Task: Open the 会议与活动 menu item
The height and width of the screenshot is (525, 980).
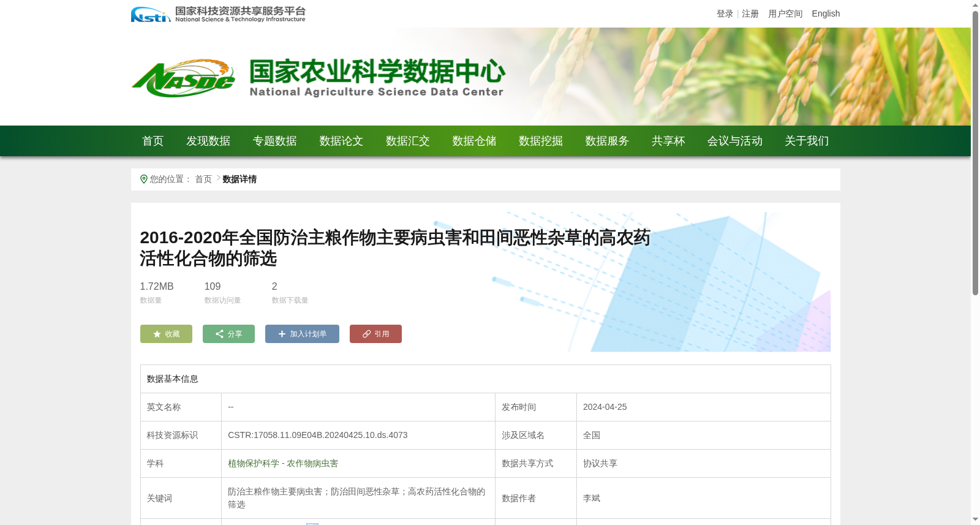Action: coord(735,141)
